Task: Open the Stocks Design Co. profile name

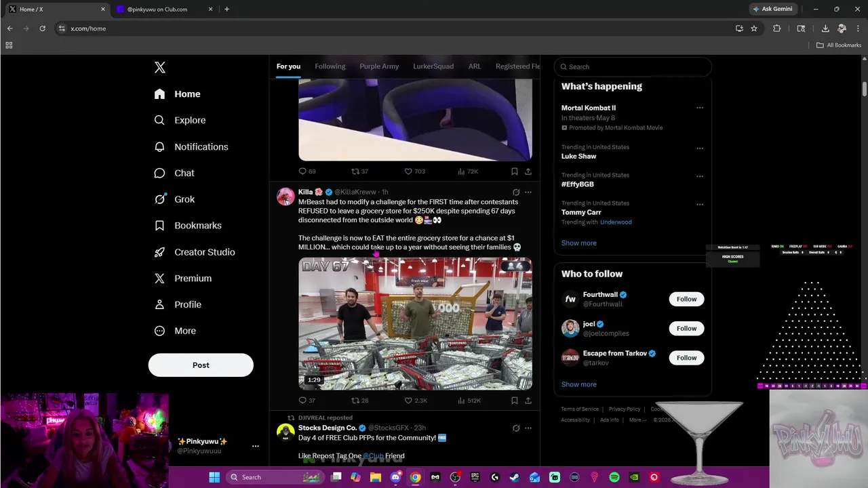Action: point(328,428)
